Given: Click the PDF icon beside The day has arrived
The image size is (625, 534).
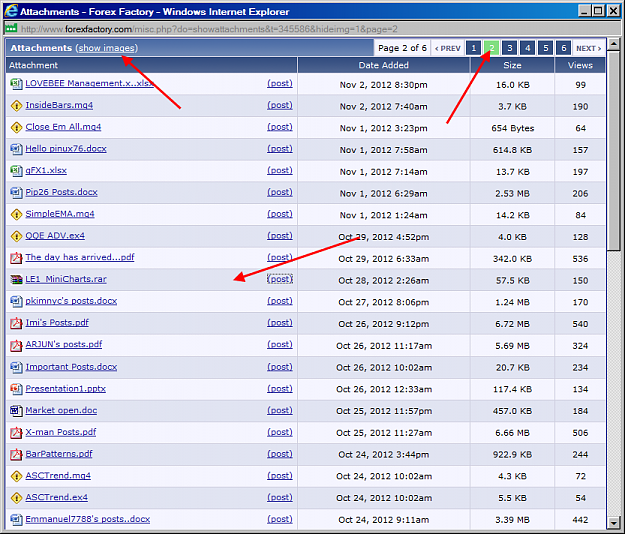Looking at the screenshot, I should (x=16, y=258).
